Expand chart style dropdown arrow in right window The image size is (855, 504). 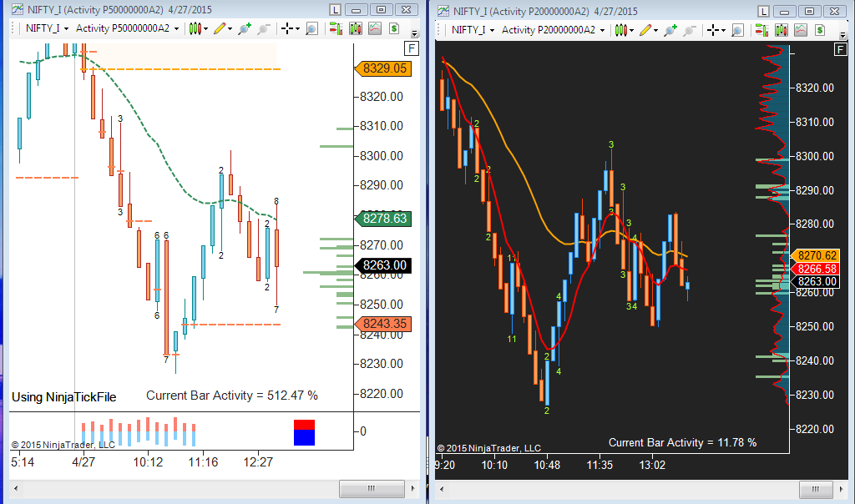pos(631,31)
